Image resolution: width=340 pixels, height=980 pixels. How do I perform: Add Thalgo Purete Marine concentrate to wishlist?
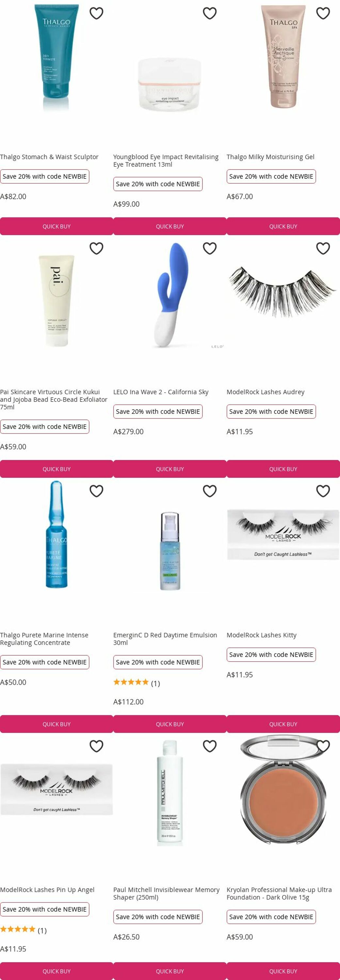click(96, 491)
